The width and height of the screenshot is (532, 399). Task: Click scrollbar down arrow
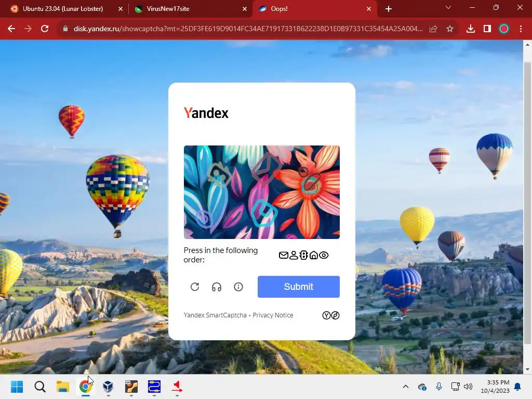click(528, 369)
